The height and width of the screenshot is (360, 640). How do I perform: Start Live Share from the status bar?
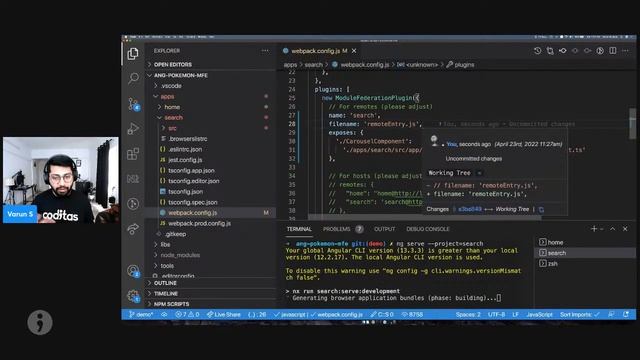click(x=223, y=314)
